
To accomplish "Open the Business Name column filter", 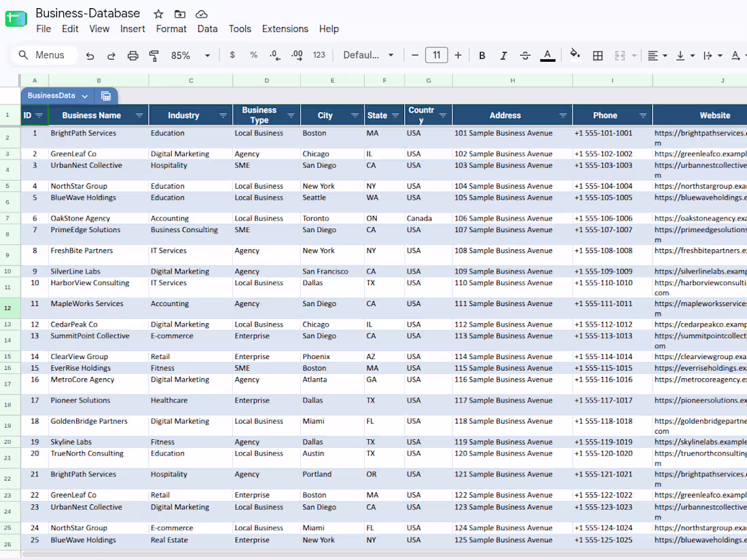I will coord(139,115).
